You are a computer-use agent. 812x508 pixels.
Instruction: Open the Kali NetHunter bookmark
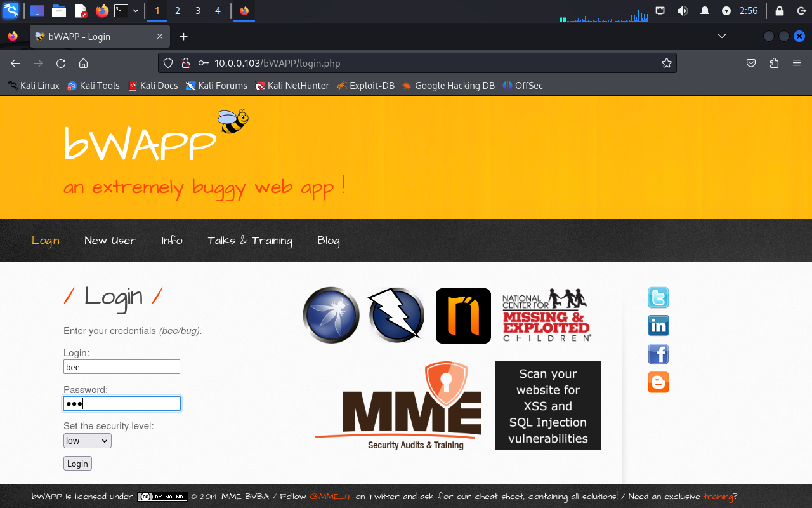pyautogui.click(x=292, y=86)
